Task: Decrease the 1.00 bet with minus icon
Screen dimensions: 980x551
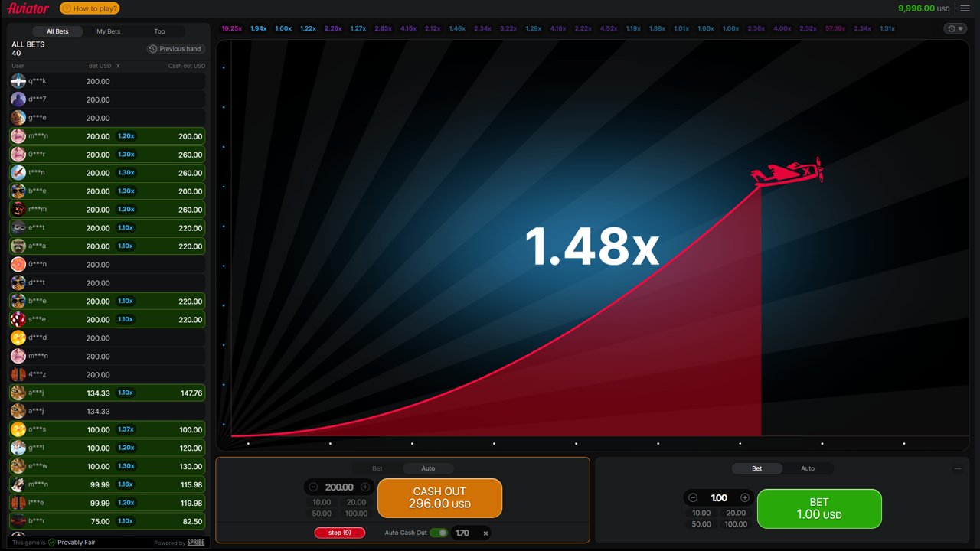Action: [x=693, y=497]
